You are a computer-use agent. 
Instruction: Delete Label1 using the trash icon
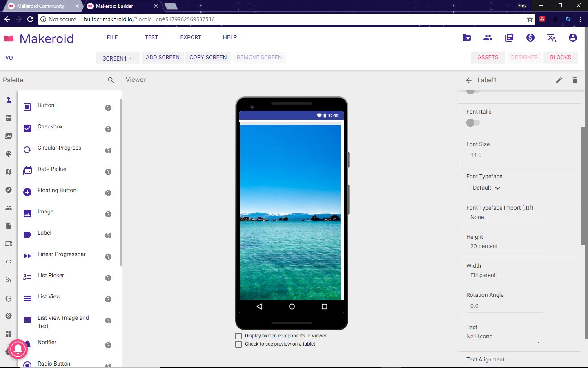click(575, 80)
